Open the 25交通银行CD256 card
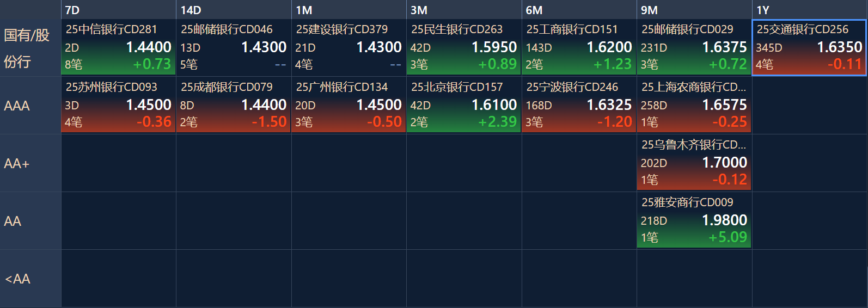The image size is (868, 308). coord(810,48)
